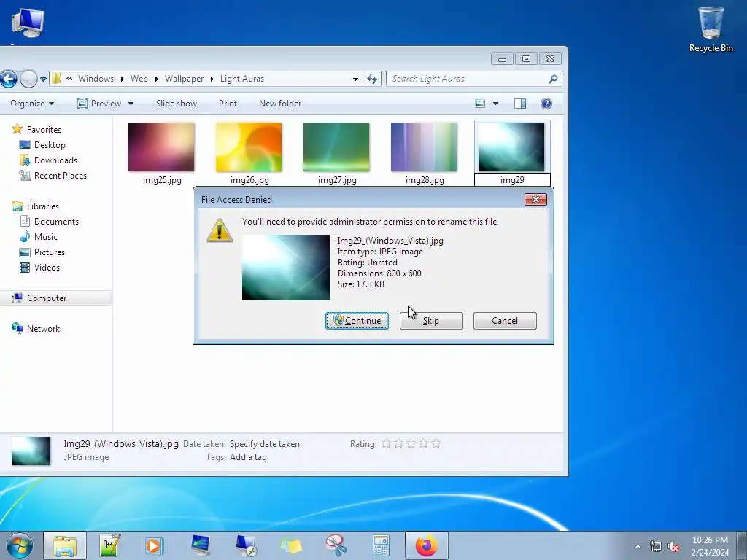Click Print in the Explorer toolbar
Image resolution: width=747 pixels, height=560 pixels.
tap(228, 104)
